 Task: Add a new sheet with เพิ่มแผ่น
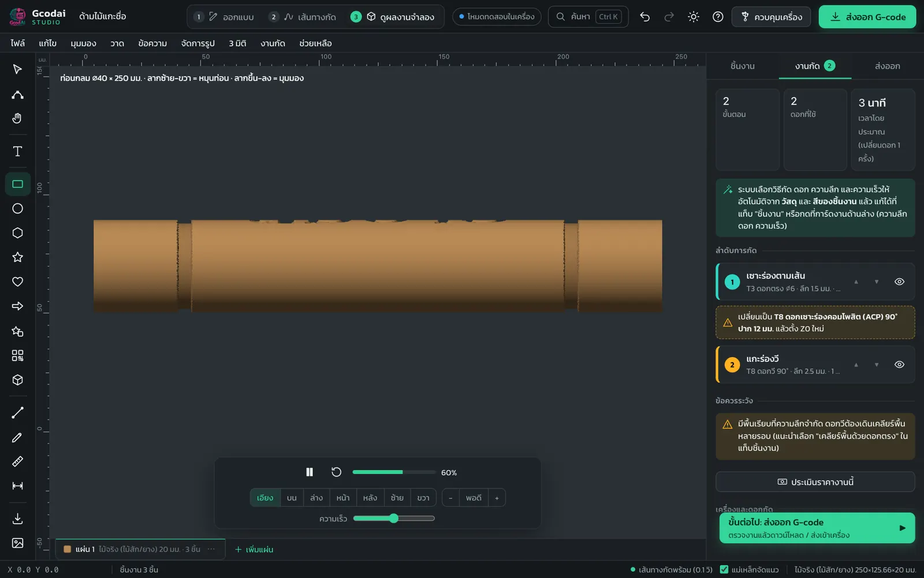click(254, 549)
